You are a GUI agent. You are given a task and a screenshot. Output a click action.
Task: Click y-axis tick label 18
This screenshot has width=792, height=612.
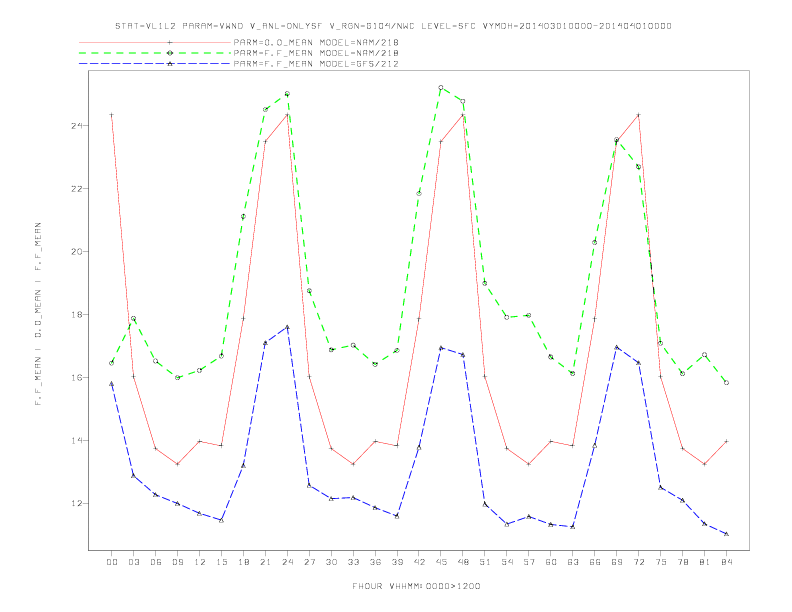tap(77, 315)
